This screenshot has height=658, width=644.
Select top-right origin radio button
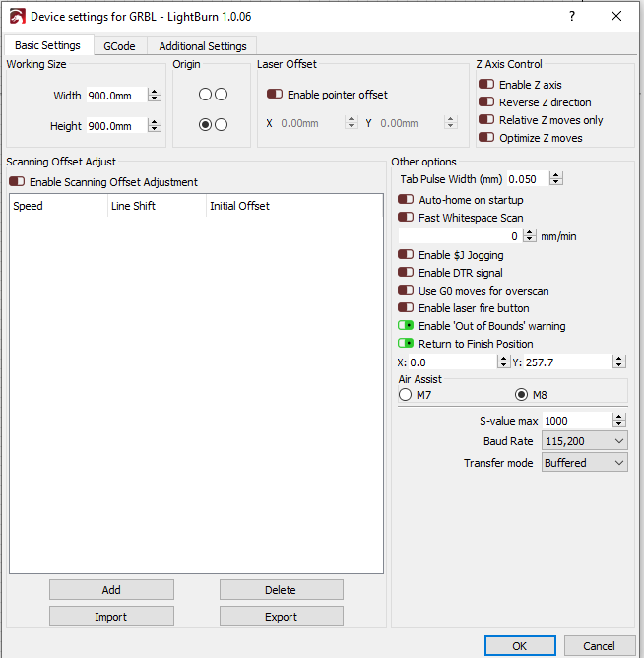[221, 94]
